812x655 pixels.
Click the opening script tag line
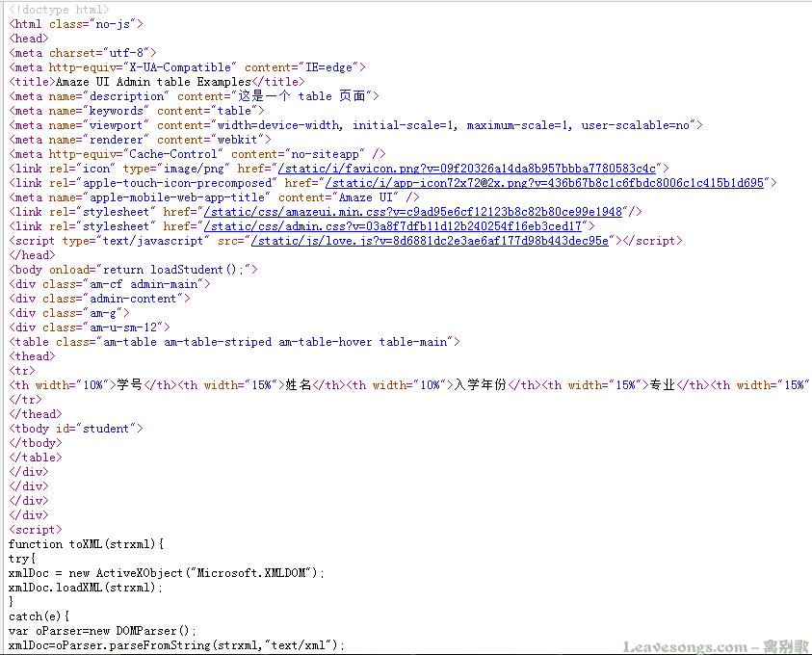tap(36, 530)
